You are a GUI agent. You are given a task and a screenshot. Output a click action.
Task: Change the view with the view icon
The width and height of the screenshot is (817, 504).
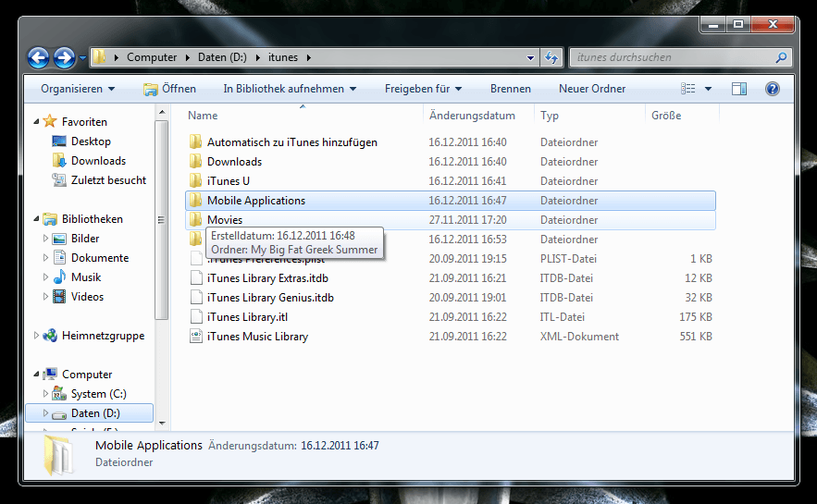click(687, 89)
